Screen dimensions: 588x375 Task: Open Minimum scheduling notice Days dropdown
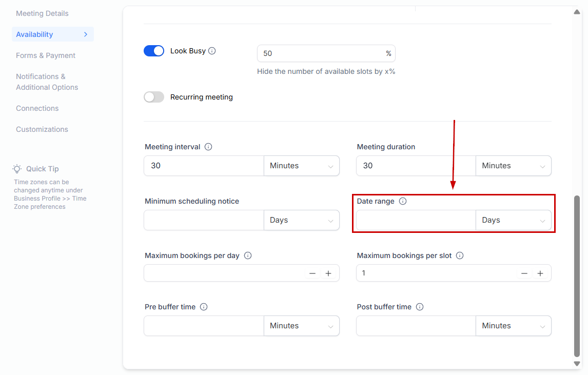(301, 220)
